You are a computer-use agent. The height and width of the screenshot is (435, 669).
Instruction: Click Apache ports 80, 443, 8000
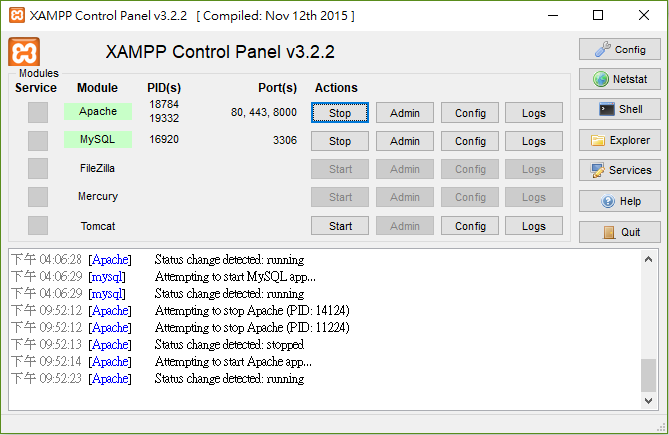pos(264,112)
